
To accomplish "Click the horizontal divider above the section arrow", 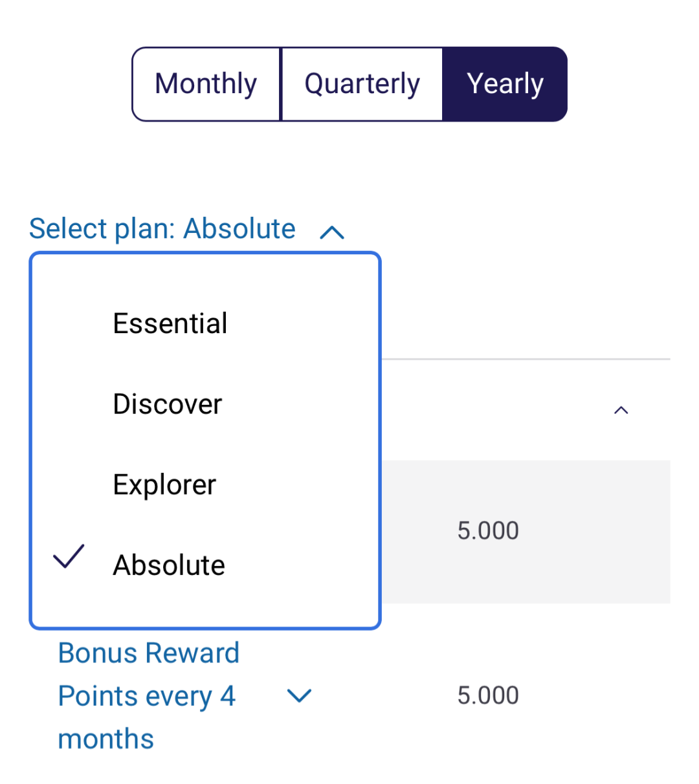I will point(524,359).
